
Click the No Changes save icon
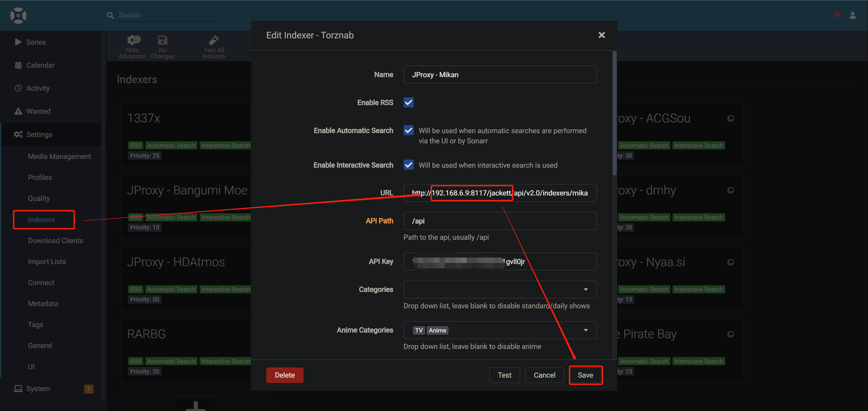(162, 40)
